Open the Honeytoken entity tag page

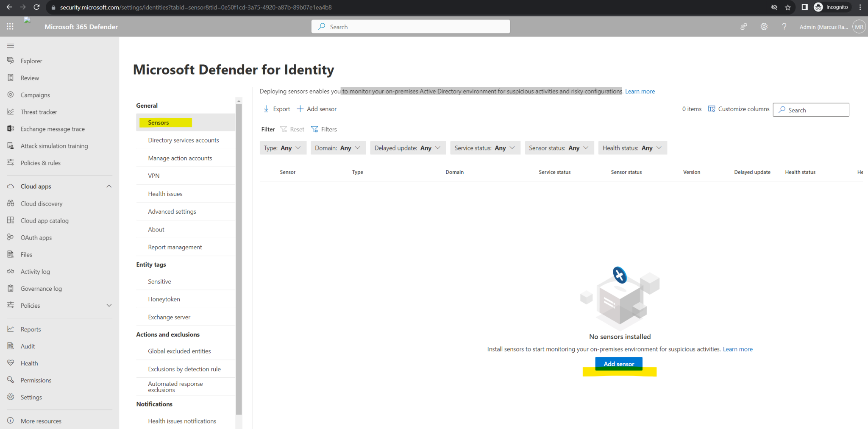tap(186, 299)
